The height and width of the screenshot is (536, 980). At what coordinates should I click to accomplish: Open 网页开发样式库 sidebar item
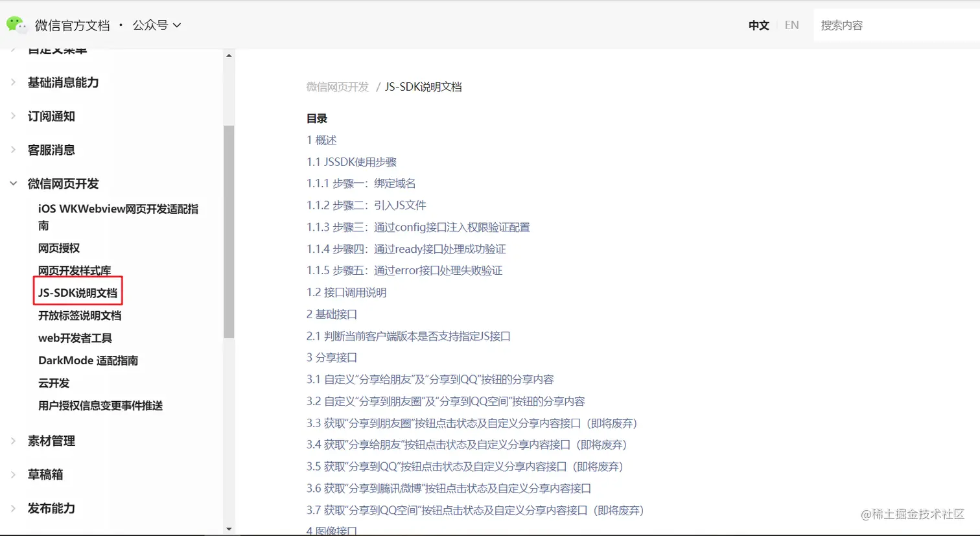pos(75,270)
